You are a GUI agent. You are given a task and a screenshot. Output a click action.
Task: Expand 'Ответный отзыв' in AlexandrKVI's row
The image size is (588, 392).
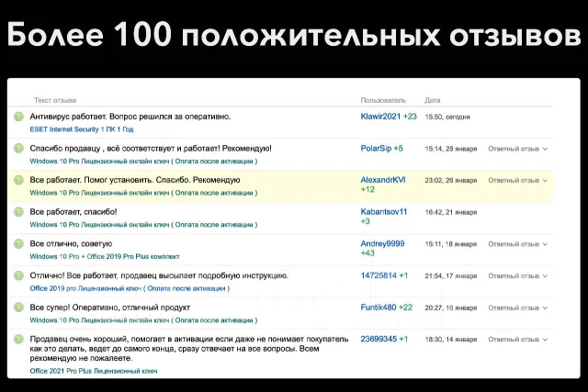click(517, 180)
